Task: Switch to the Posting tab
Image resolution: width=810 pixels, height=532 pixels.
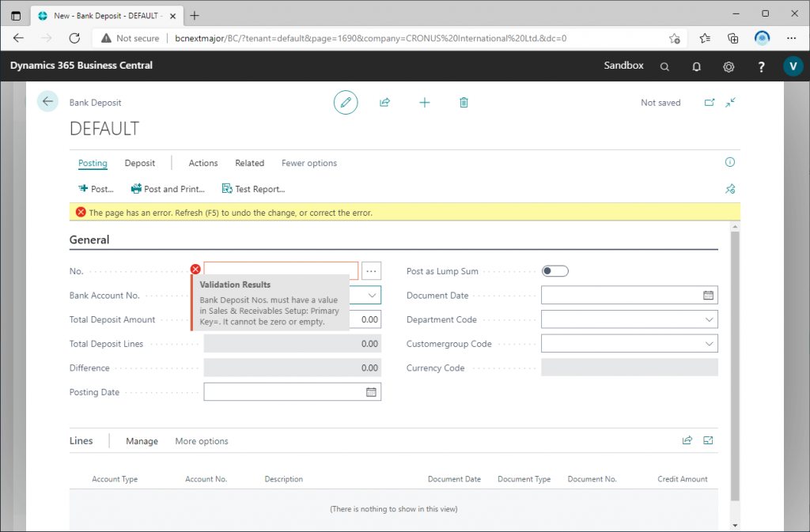Action: [x=93, y=163]
